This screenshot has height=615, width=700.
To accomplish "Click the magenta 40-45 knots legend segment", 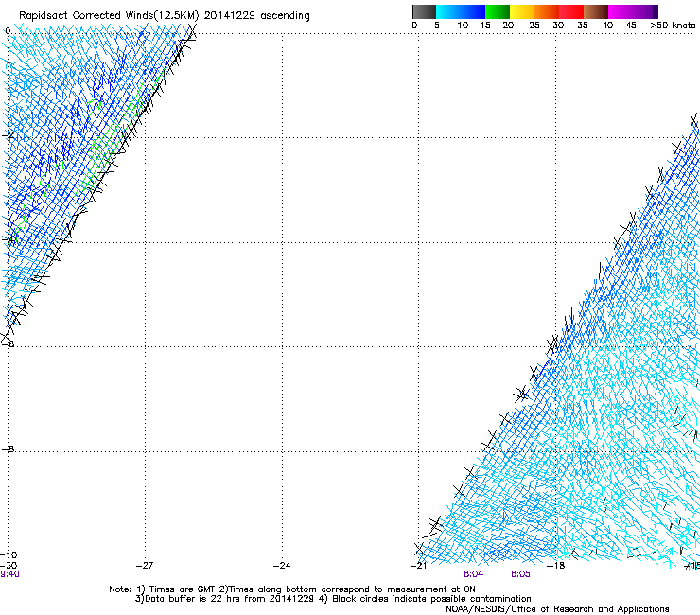I will 621,11.
